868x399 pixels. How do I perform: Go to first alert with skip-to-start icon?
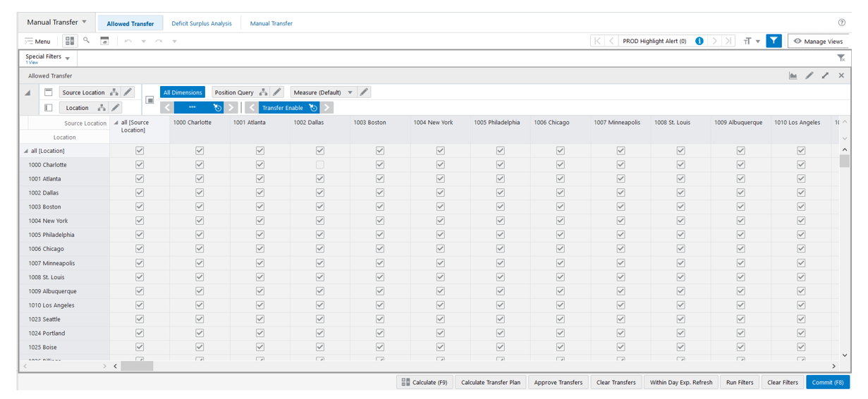[597, 41]
